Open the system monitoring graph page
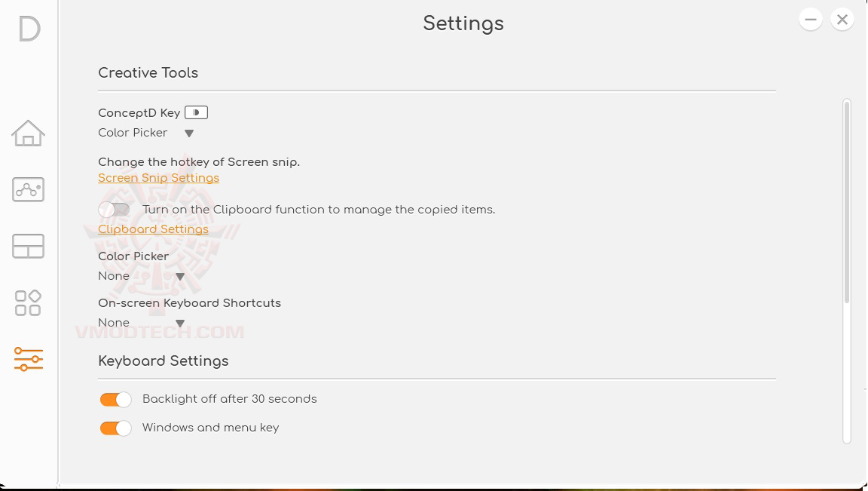 28,189
